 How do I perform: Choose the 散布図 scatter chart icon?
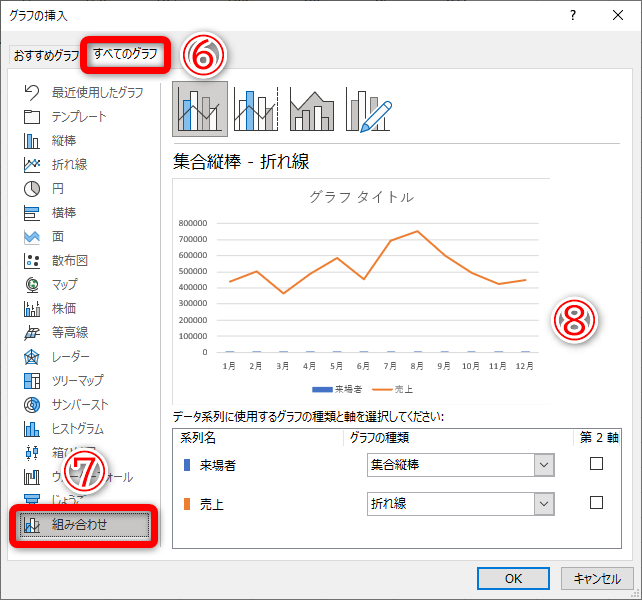pyautogui.click(x=32, y=260)
